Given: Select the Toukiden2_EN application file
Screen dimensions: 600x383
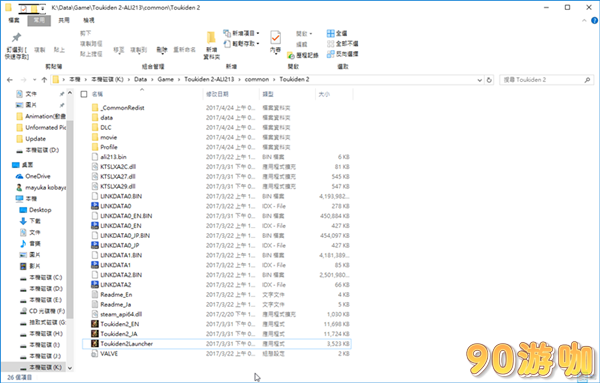Looking at the screenshot, I should point(216,324).
